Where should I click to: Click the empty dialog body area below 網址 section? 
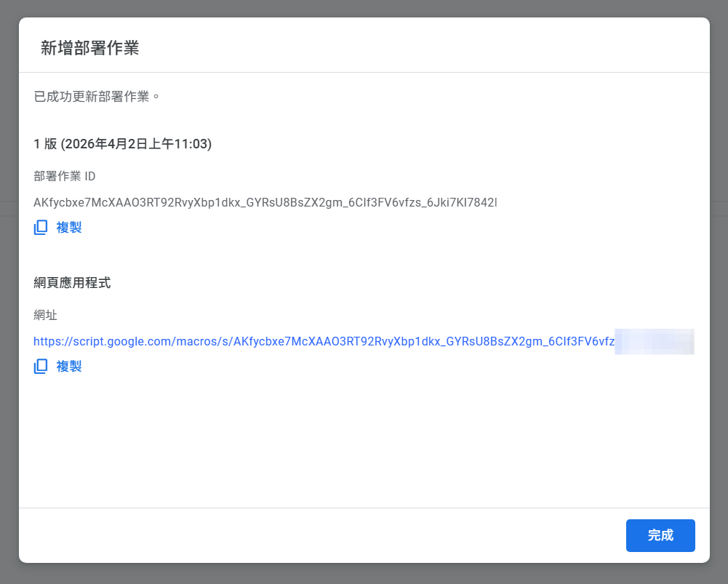(x=364, y=444)
